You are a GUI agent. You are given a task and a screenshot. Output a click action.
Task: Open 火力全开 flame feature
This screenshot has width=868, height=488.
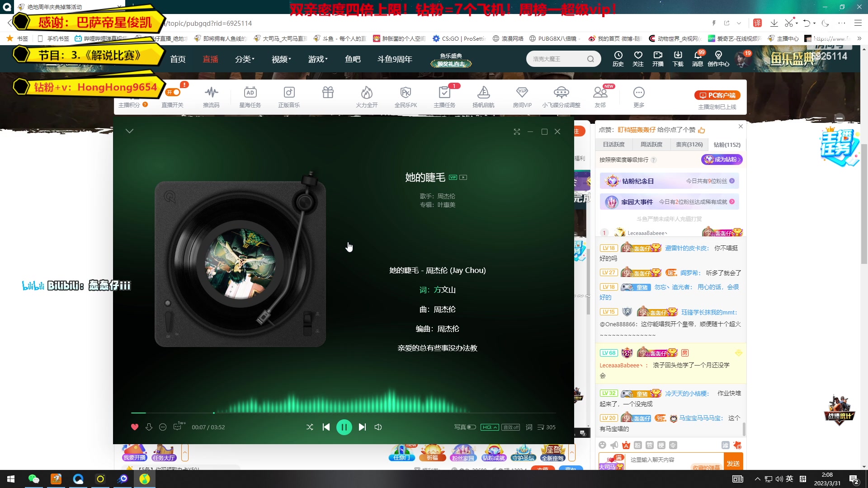[x=367, y=97]
